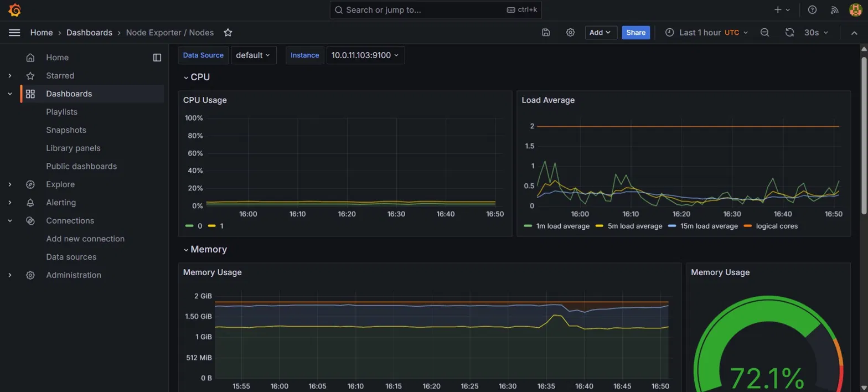Open the plus New menu

[782, 10]
